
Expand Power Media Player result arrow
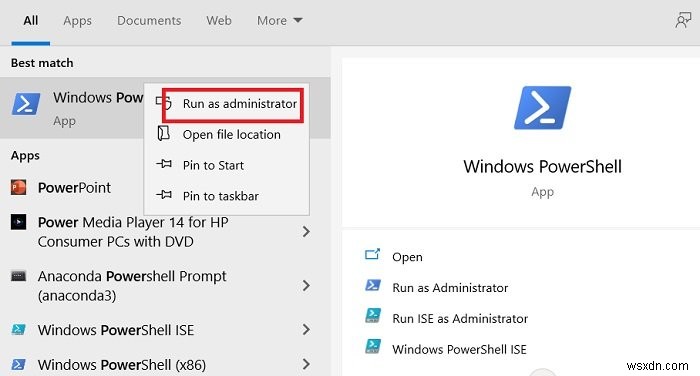(306, 232)
